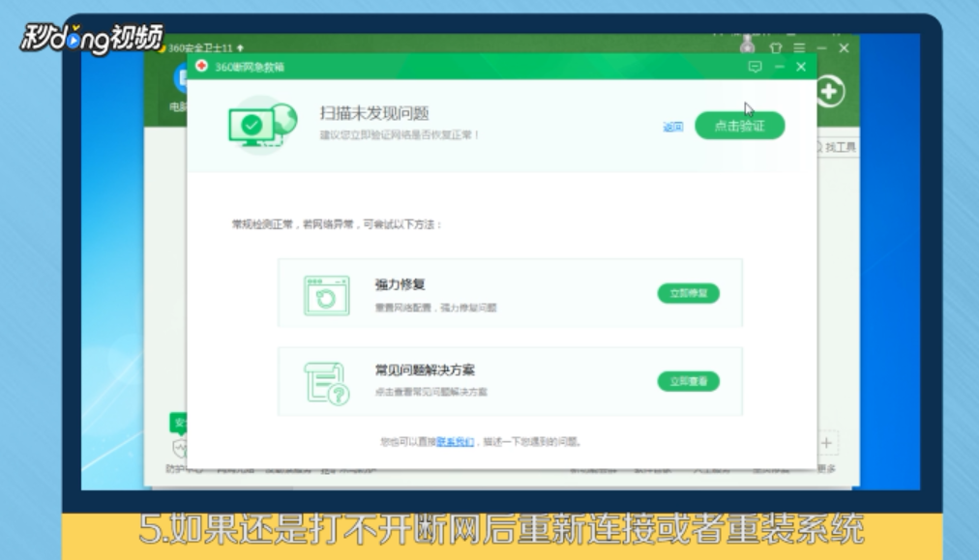Click the dashed plus add-tool button
This screenshot has height=560, width=979.
(827, 443)
